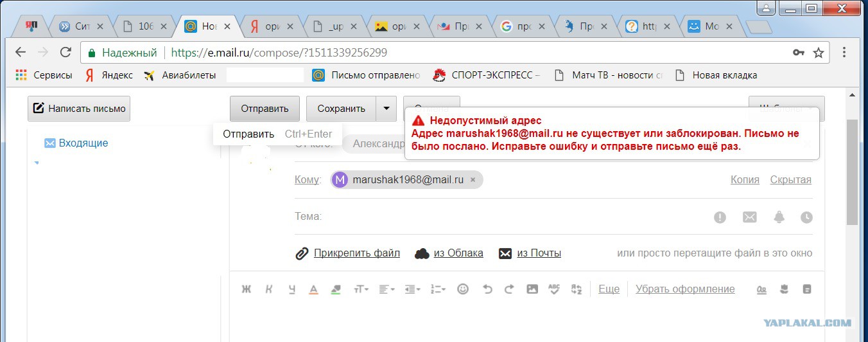Open the Входящие folder

(x=83, y=143)
